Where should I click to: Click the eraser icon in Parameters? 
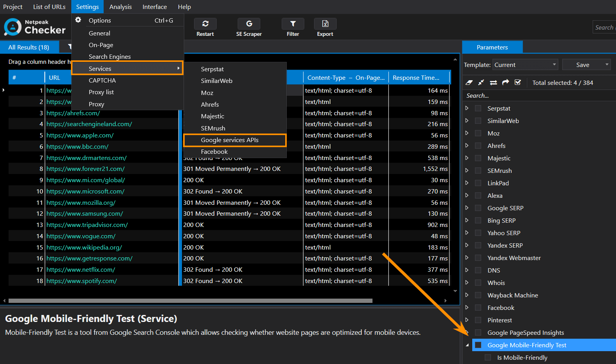[469, 83]
